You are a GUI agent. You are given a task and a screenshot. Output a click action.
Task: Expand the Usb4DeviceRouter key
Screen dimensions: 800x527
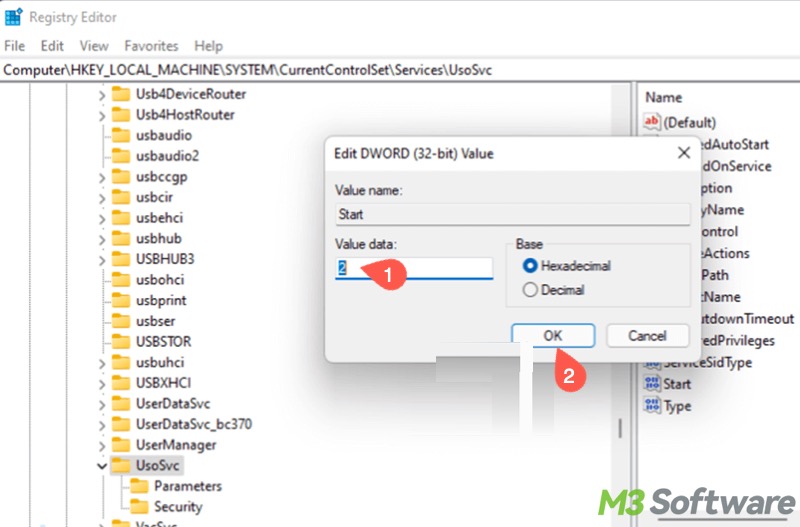(x=102, y=95)
